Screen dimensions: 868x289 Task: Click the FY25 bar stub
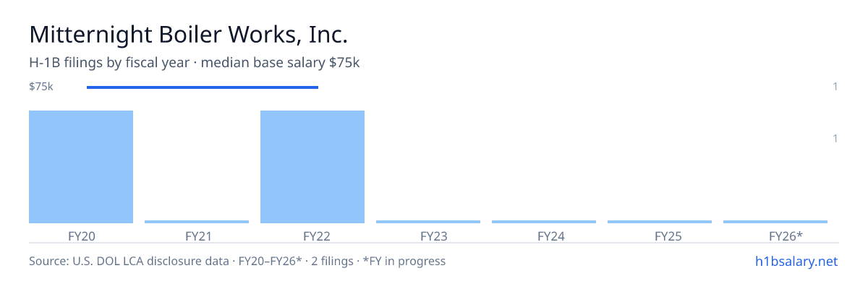pyautogui.click(x=660, y=222)
